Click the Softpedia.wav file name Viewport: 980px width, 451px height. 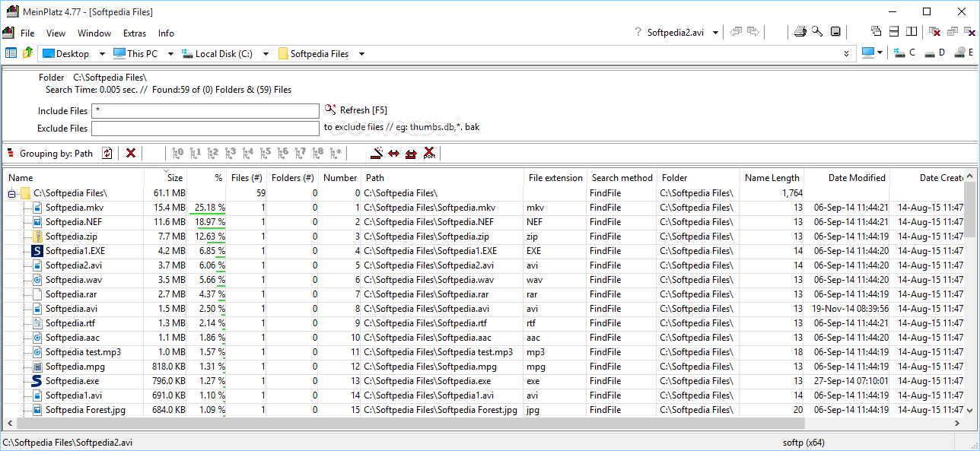pyautogui.click(x=75, y=280)
